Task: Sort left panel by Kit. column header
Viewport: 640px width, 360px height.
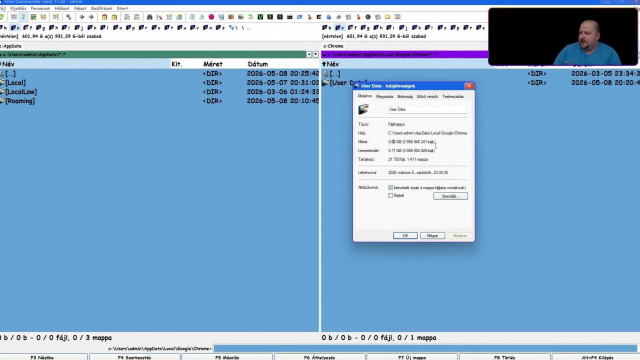Action: tap(177, 64)
